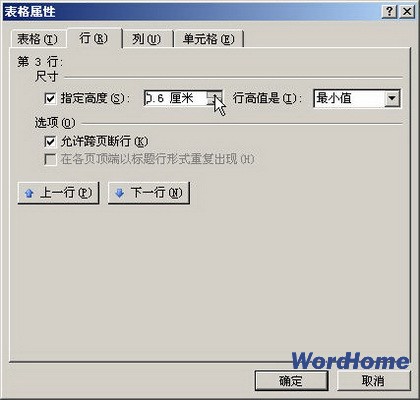
Task: Switch to the 表格 tab
Action: click(37, 39)
